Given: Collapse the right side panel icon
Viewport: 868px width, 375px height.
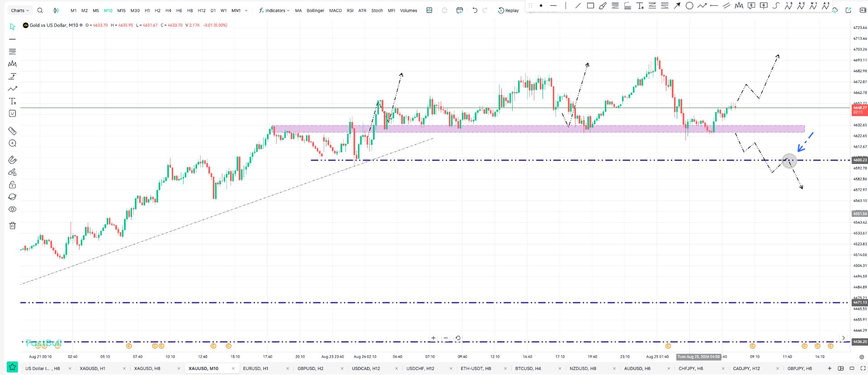Looking at the screenshot, I should 862,10.
